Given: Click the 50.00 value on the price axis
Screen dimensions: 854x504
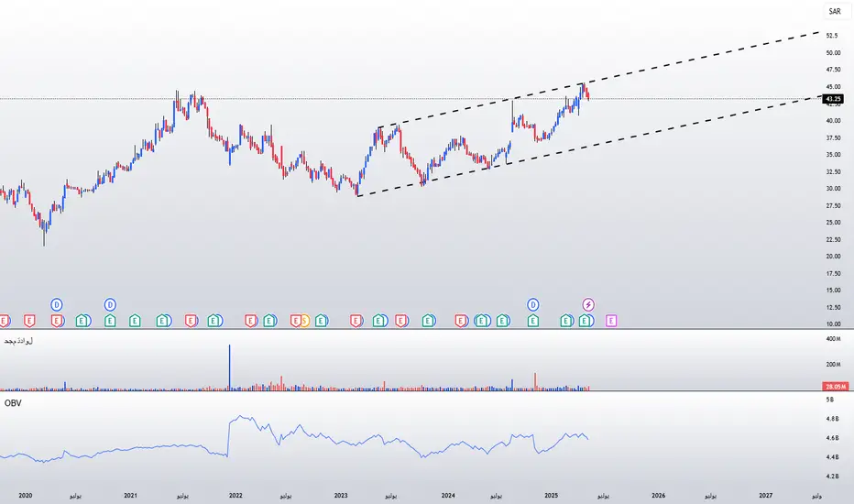Looking at the screenshot, I should click(x=833, y=53).
